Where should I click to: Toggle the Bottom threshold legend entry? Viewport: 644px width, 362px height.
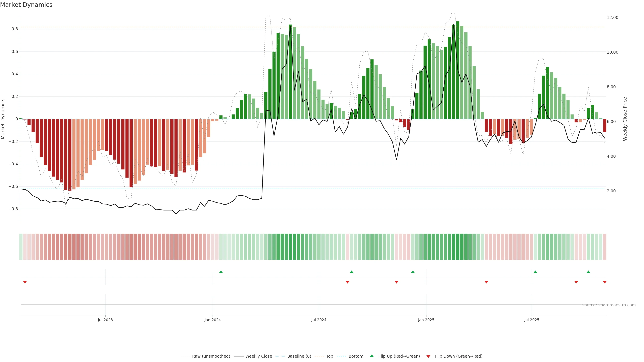(356, 356)
